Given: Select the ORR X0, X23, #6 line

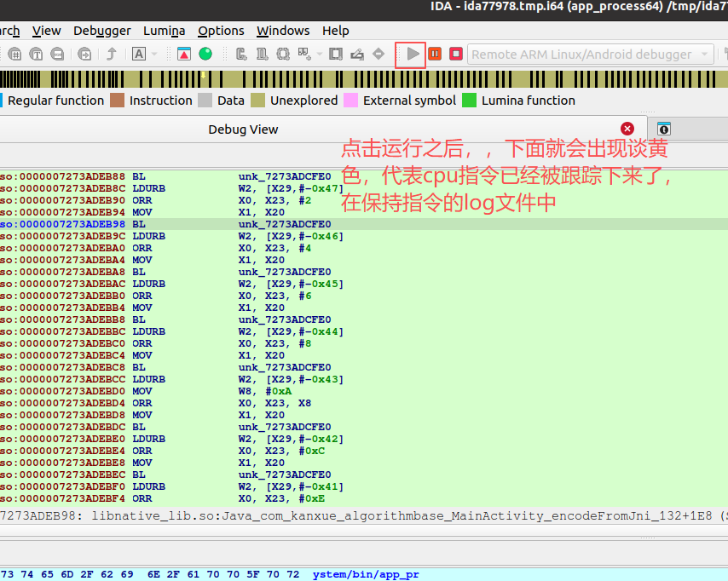Looking at the screenshot, I should pos(364,296).
